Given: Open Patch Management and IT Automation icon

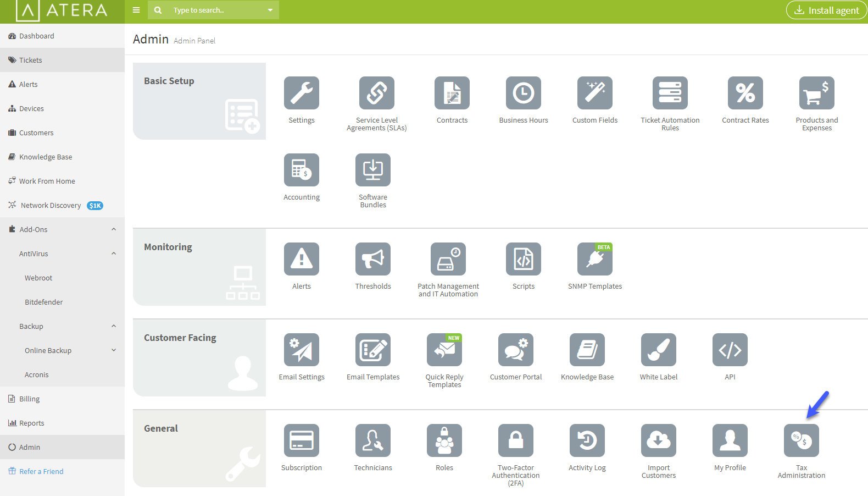Looking at the screenshot, I should tap(448, 259).
